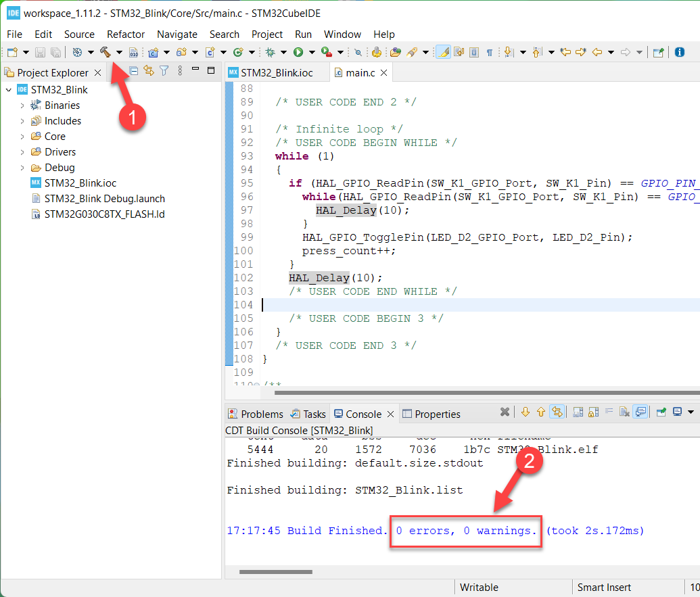Toggle bring console to top on build
This screenshot has width=700, height=597.
(640, 411)
